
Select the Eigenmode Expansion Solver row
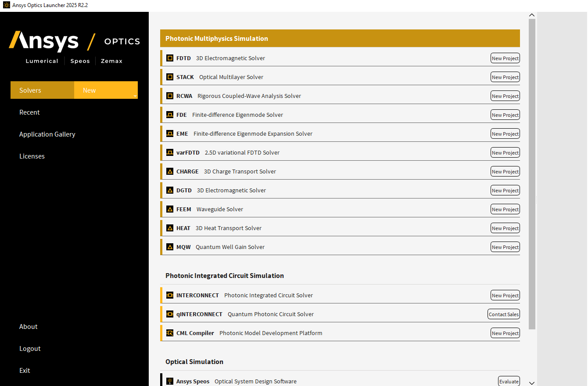pos(340,133)
